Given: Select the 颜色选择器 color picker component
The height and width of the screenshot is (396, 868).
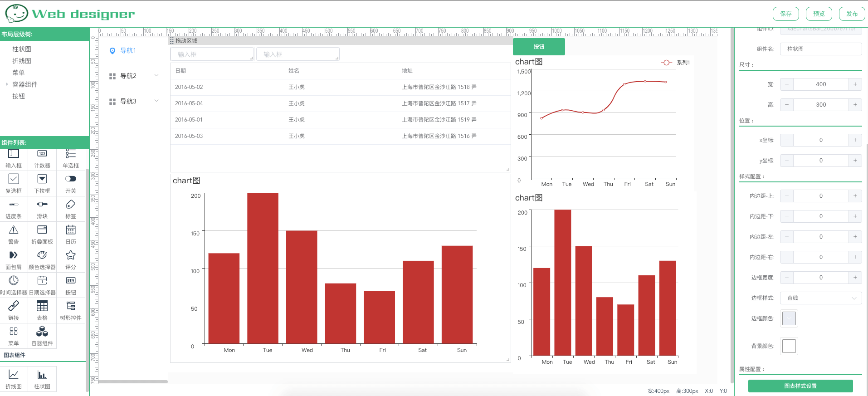Looking at the screenshot, I should coord(42,259).
